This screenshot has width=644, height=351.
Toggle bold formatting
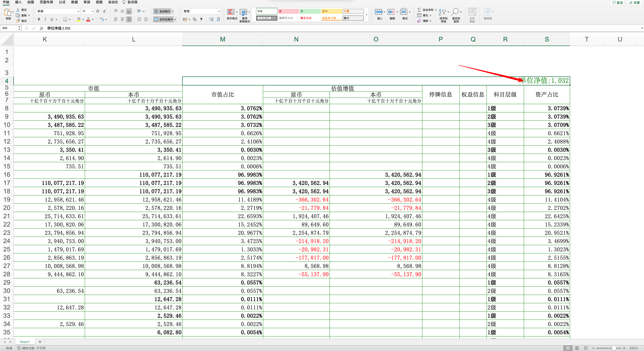tap(39, 19)
